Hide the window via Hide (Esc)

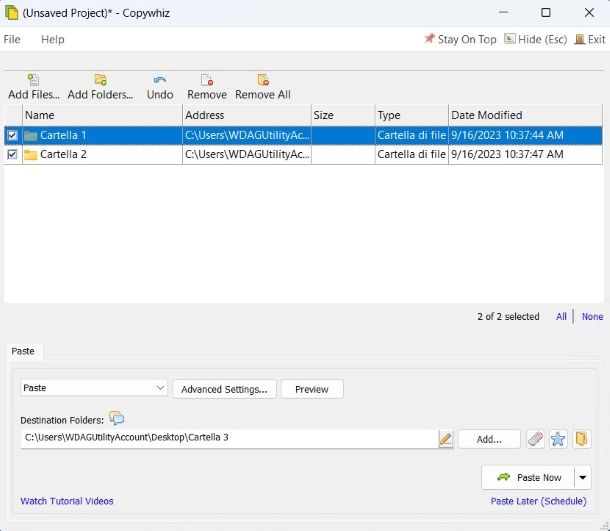[x=536, y=39]
